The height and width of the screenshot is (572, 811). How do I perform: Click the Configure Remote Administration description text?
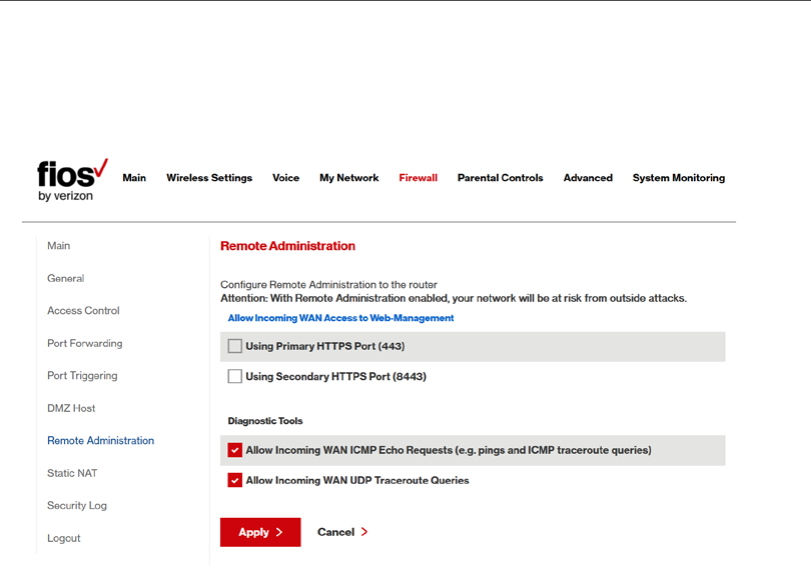(x=328, y=285)
